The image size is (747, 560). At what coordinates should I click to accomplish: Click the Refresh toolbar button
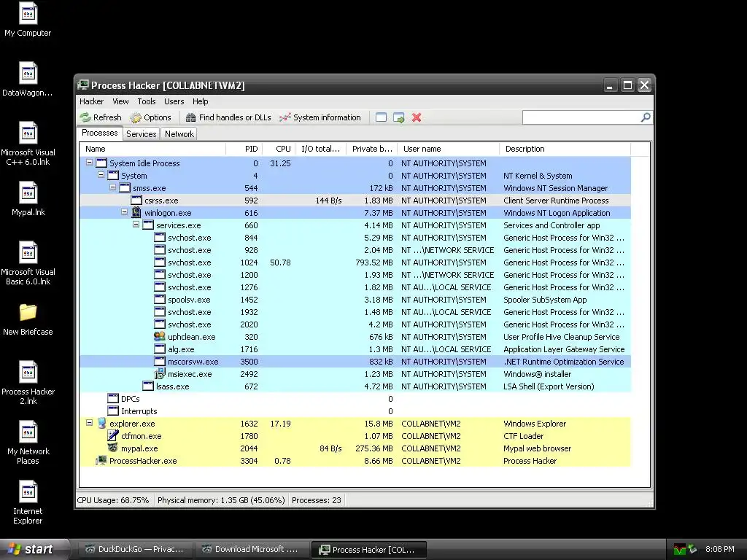tap(101, 117)
